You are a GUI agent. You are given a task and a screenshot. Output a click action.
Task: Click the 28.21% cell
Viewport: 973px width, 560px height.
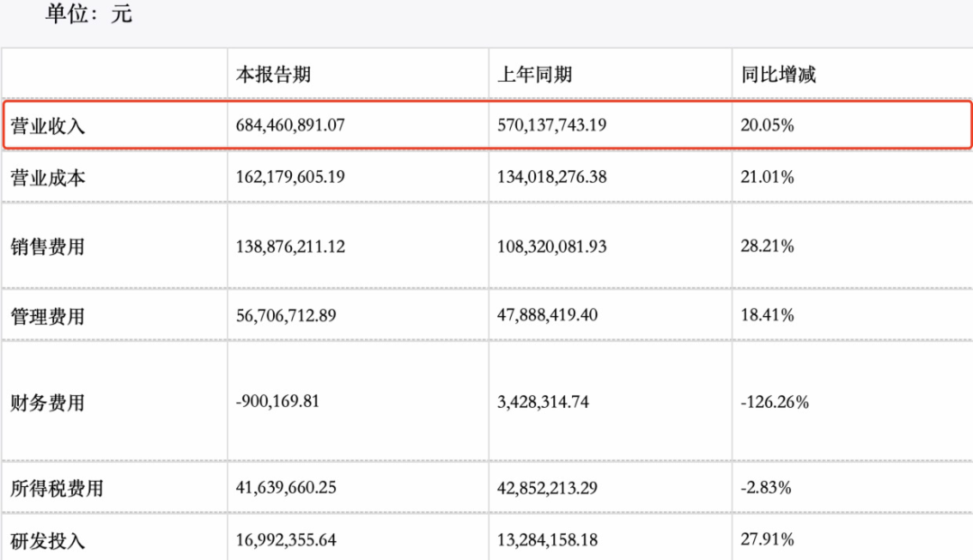[x=768, y=246]
